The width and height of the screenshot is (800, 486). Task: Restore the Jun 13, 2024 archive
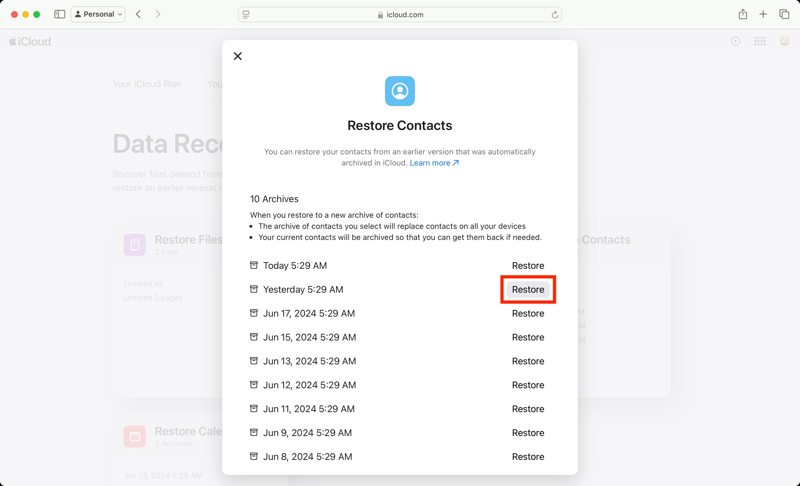point(528,361)
